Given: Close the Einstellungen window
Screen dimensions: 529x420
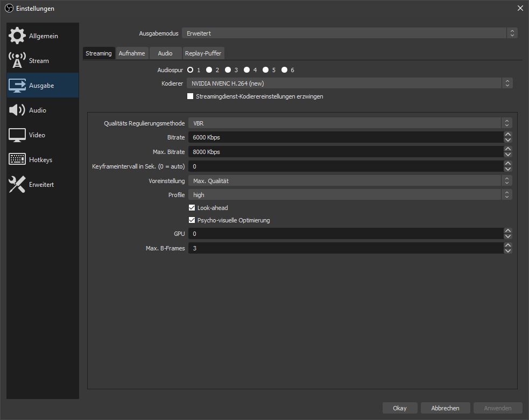Looking at the screenshot, I should click(x=520, y=8).
